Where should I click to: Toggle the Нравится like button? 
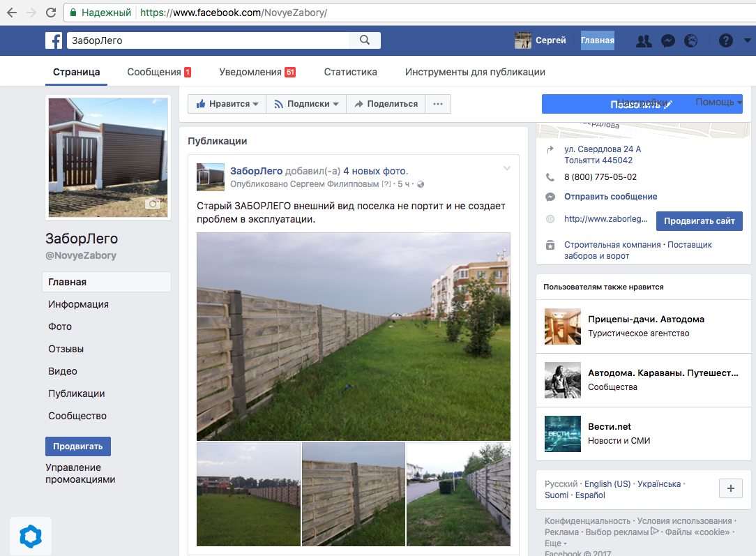click(x=227, y=104)
